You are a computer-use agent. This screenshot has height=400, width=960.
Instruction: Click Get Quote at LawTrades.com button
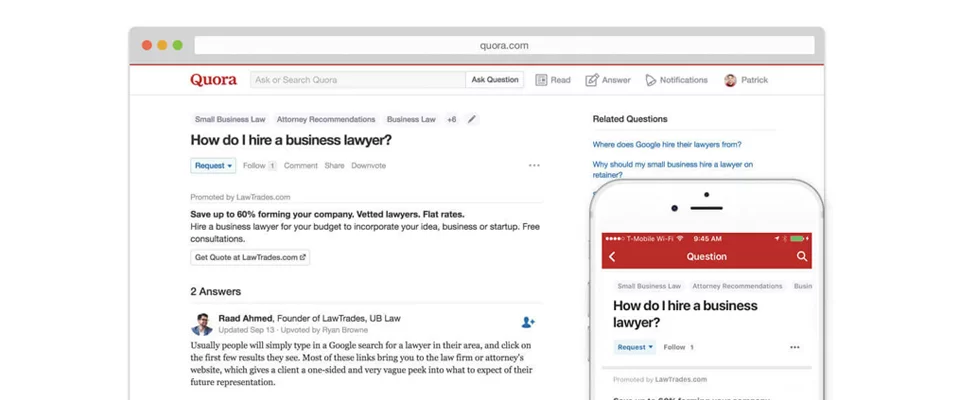[251, 257]
